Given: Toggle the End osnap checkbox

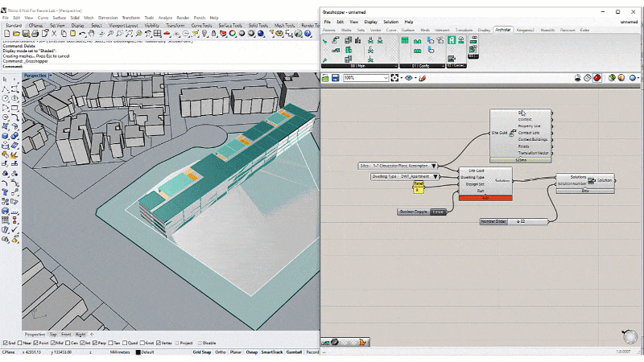Looking at the screenshot, I should [6, 343].
